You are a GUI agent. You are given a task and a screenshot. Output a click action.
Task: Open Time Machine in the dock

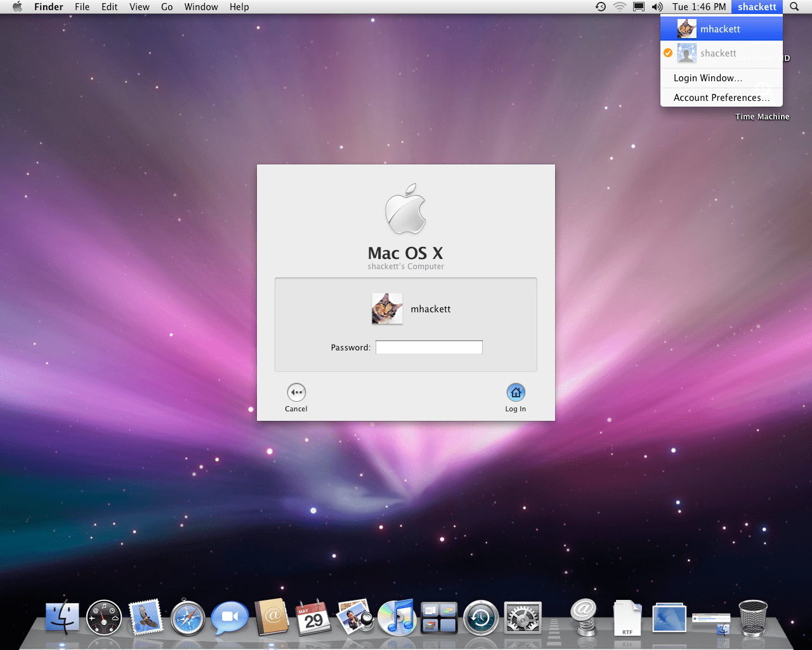coord(481,618)
